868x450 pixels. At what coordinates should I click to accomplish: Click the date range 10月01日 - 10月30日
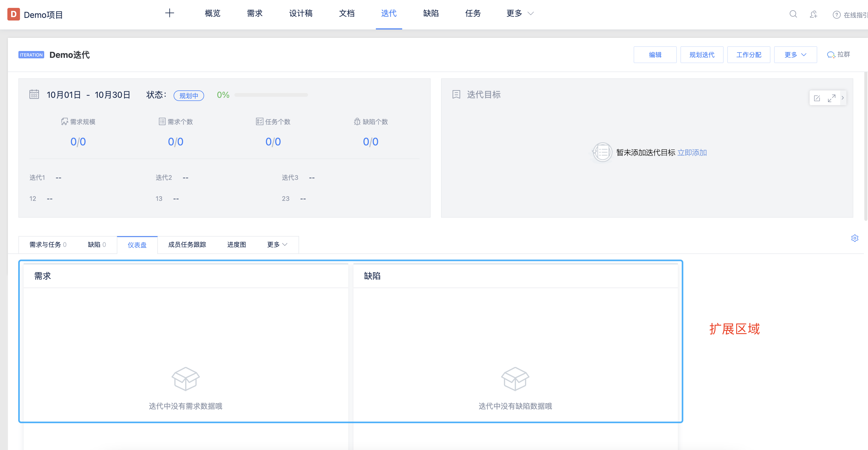click(x=88, y=95)
